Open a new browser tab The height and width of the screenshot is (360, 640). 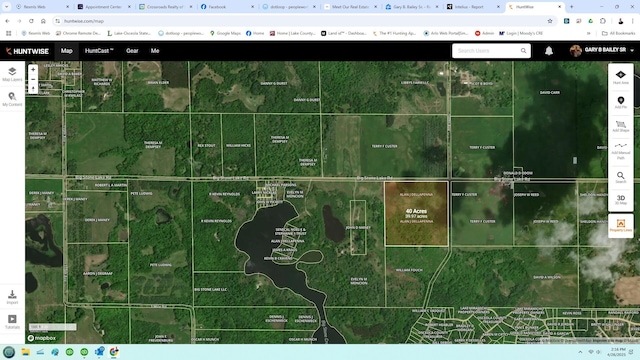coord(571,7)
